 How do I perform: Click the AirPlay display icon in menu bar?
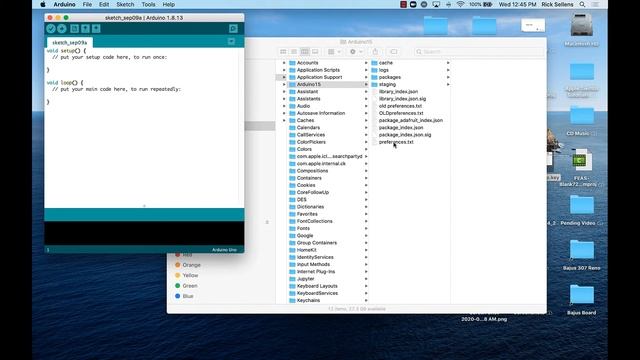436,4
